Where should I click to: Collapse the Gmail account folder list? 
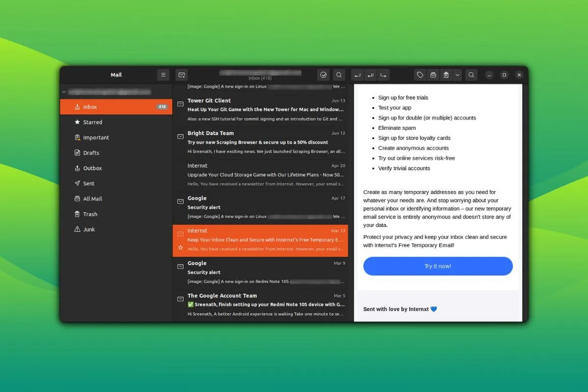[x=64, y=92]
